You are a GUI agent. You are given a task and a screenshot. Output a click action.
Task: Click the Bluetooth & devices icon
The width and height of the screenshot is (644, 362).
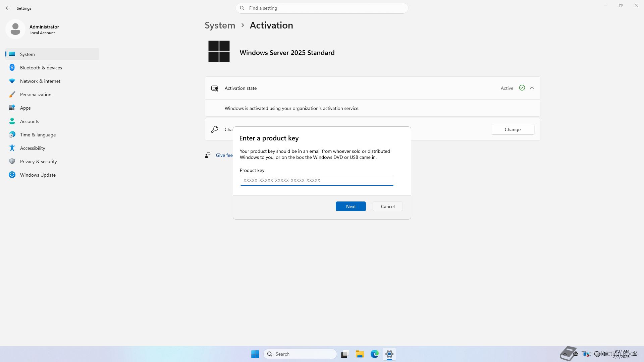[x=12, y=68]
